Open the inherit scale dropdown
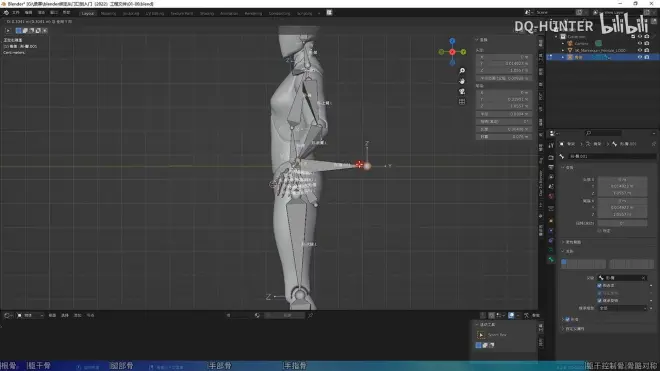This screenshot has height=371, width=660. (622, 308)
